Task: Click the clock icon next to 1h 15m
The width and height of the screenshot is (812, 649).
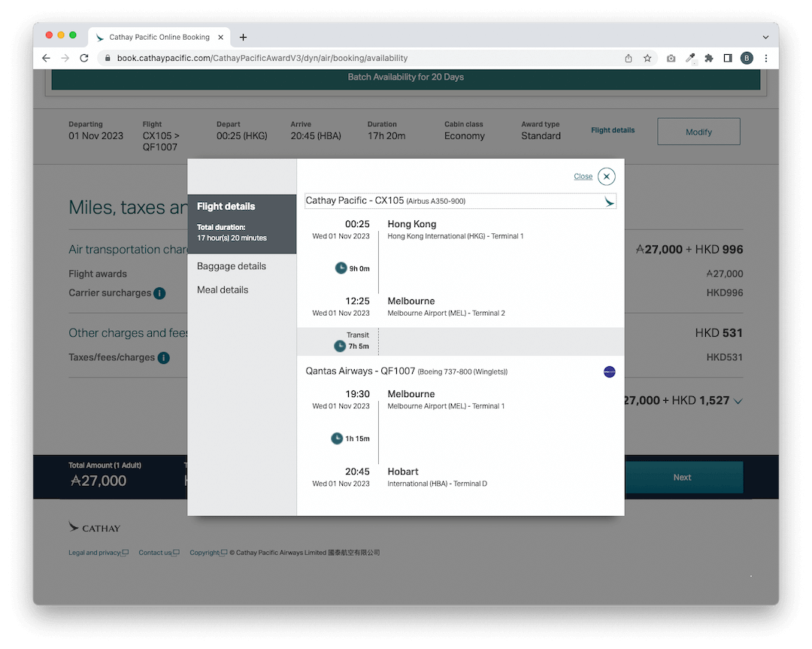Action: [337, 438]
